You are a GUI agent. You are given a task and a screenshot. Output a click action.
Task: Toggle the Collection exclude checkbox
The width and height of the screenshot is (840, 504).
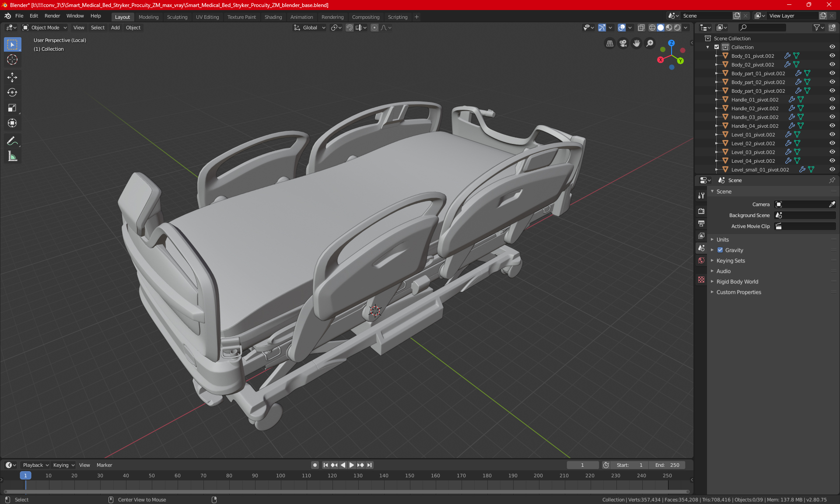(717, 47)
